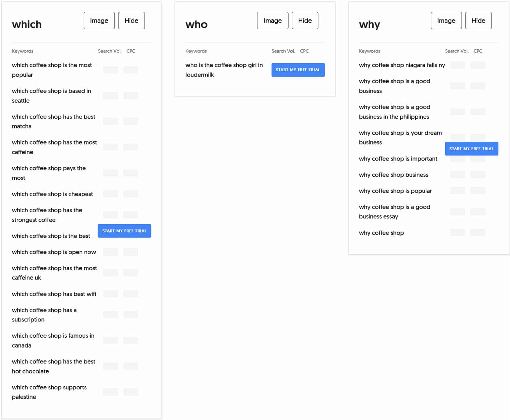Click START MY FREE TRIAL in the which panel

point(124,231)
